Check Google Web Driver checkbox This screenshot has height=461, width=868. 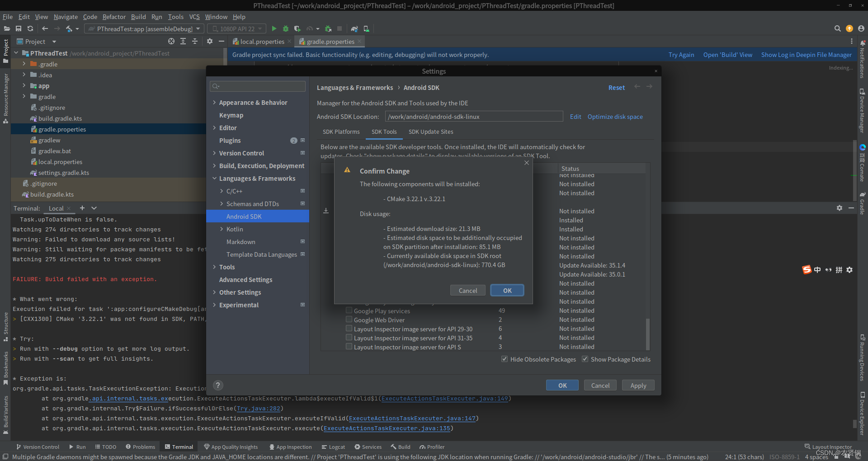click(349, 320)
